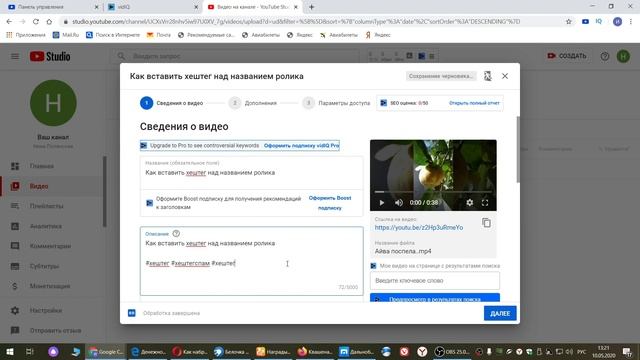640x360 pixels.
Task: Click Оформить Boost подписку link
Action: (330, 203)
